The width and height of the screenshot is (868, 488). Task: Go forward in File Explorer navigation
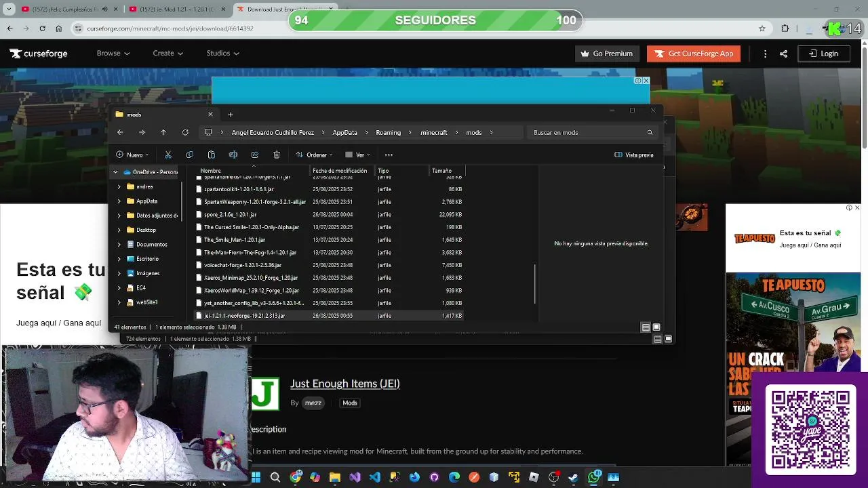tap(142, 132)
